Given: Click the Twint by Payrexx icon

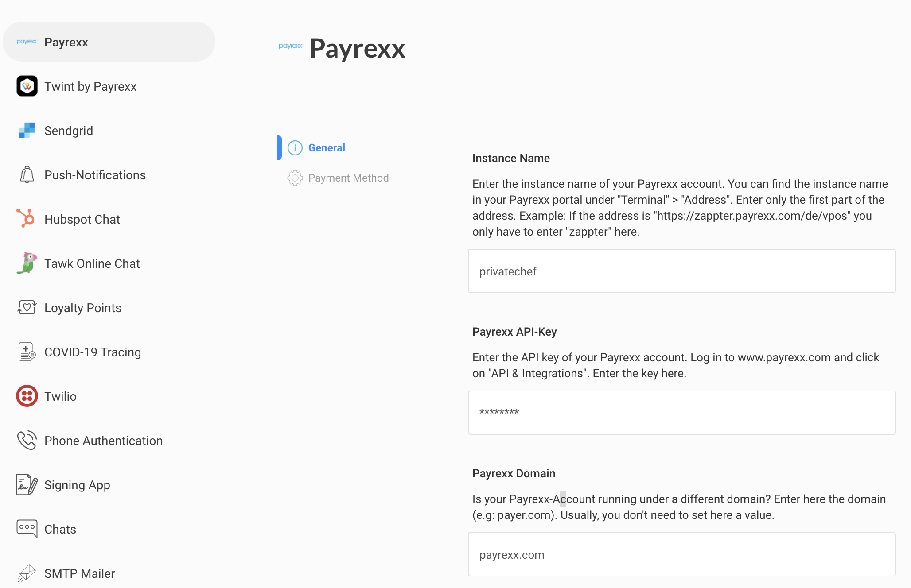Looking at the screenshot, I should click(27, 86).
